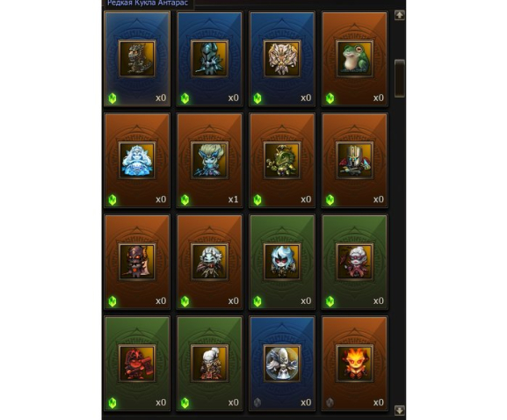The image size is (507, 420).
Task: Select the ice queen doll icon
Action: tap(137, 160)
